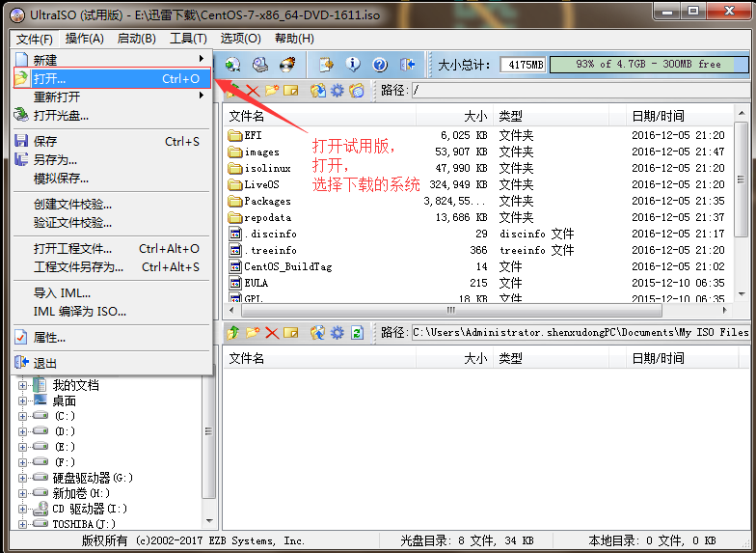Image resolution: width=756 pixels, height=553 pixels.
Task: Expand the 重新打开 submenu
Action: (112, 97)
